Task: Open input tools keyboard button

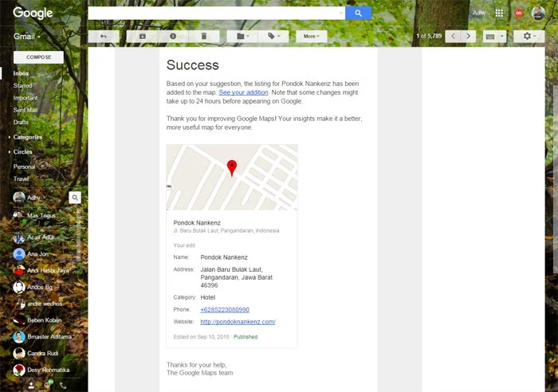Action: [490, 37]
